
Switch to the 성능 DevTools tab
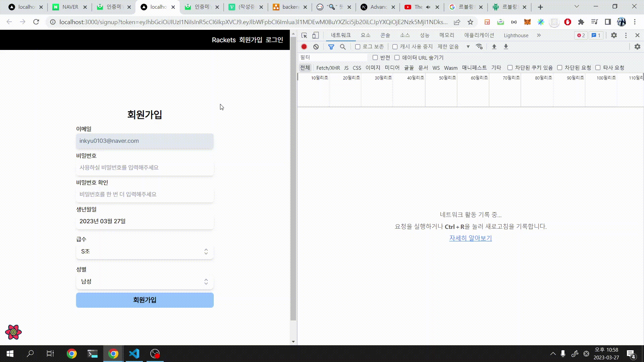(425, 35)
